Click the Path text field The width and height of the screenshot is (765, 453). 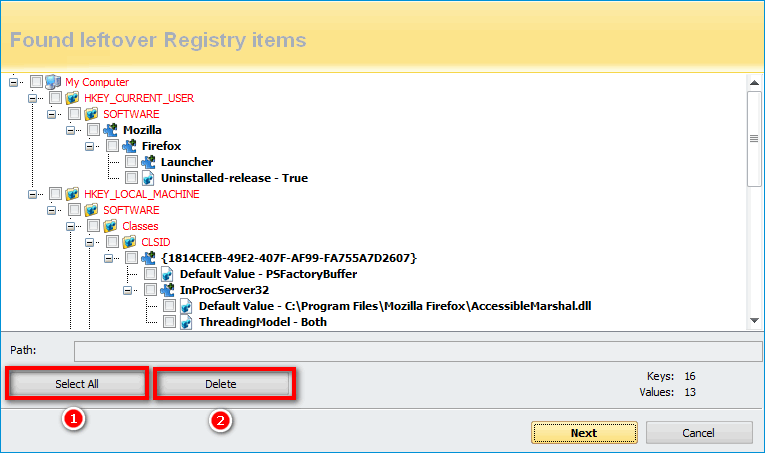(417, 350)
